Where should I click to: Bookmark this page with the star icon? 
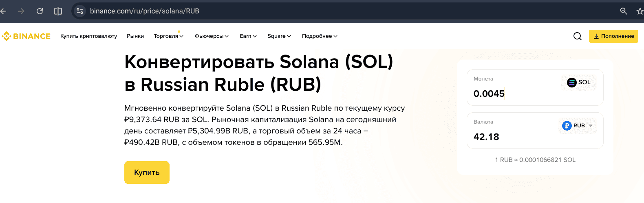click(640, 11)
